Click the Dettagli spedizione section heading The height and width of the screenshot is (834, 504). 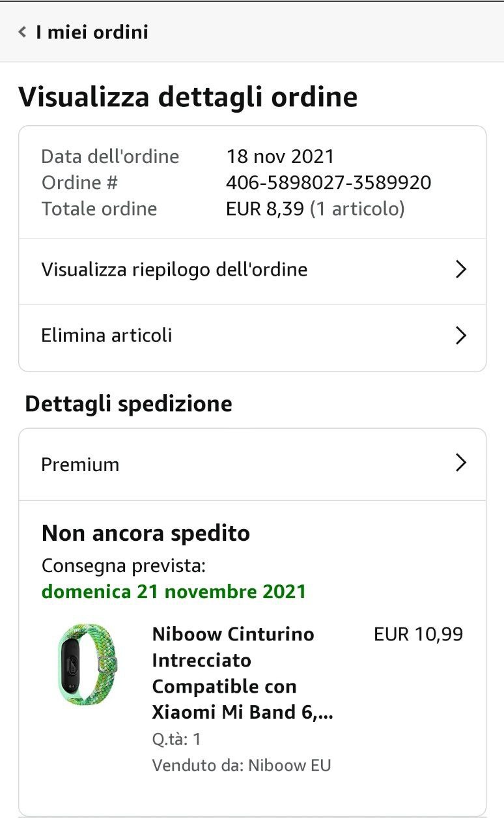(x=128, y=404)
